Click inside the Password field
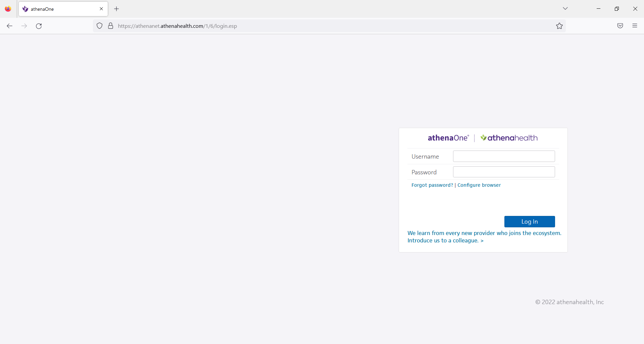Screen dimensions: 644x344 [503, 172]
